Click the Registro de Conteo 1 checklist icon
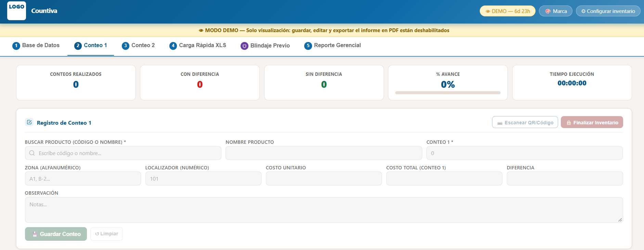Screen dimensions: 644x250 click(29, 122)
